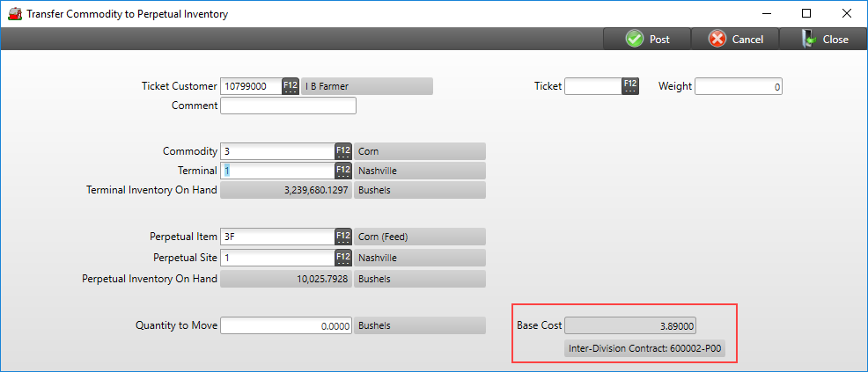Screen dimensions: 868x372
Task: Click the Close toolbar button
Action: [x=825, y=40]
